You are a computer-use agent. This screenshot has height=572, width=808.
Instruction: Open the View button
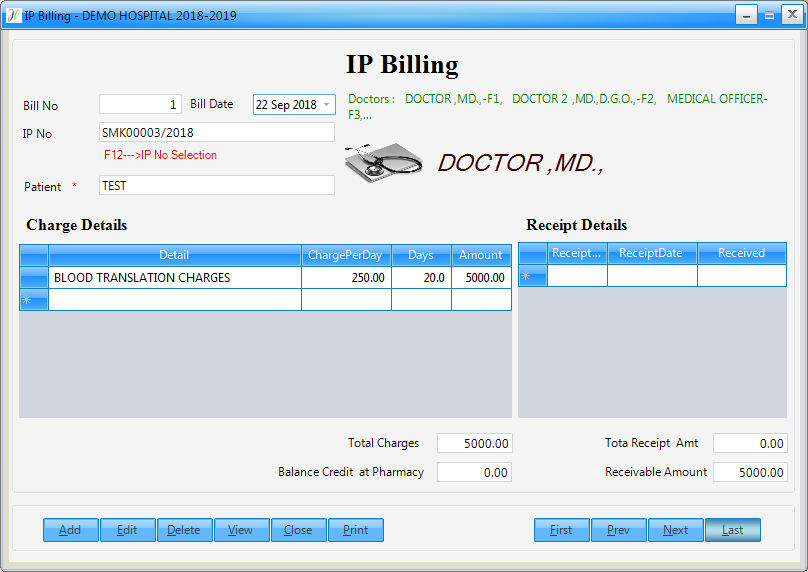[x=241, y=530]
